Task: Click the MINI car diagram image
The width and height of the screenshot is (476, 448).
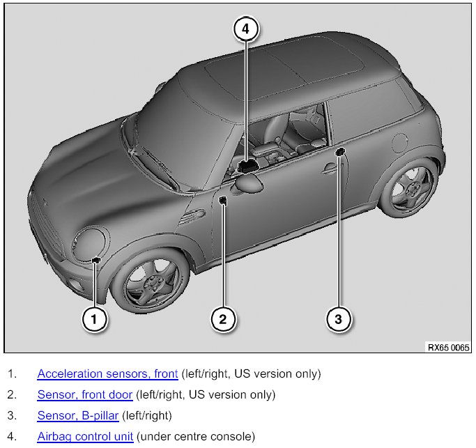Action: click(x=238, y=178)
